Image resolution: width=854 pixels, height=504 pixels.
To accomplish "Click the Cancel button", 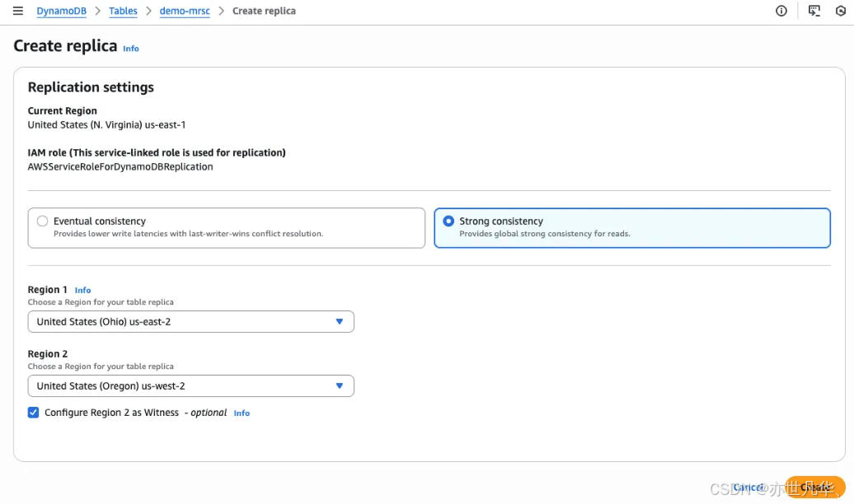I will click(748, 488).
